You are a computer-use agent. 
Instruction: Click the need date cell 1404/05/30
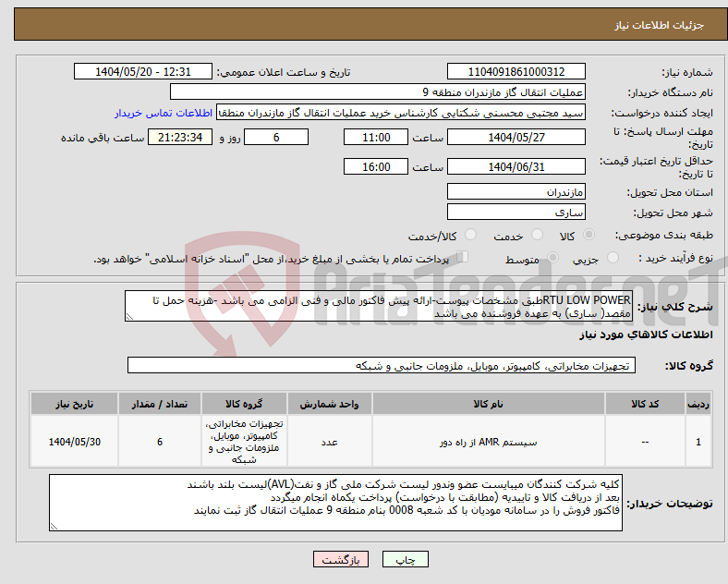(74, 442)
